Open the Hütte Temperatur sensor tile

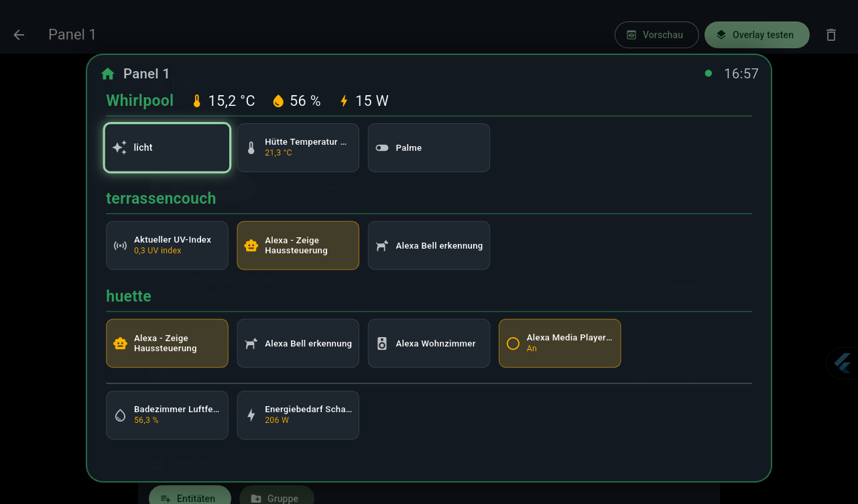[298, 147]
